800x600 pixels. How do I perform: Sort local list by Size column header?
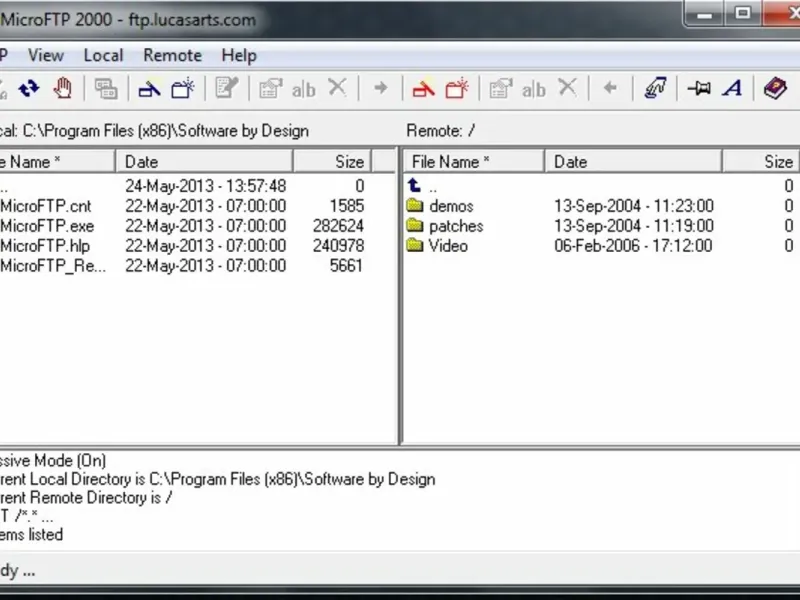(332, 162)
